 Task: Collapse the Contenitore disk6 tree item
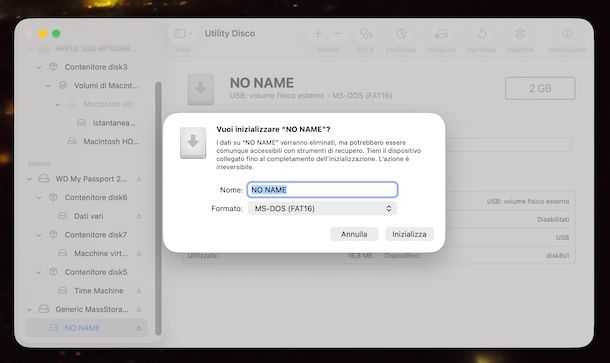(x=39, y=198)
